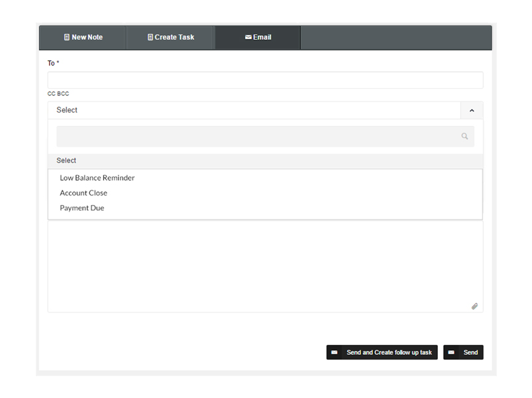532x398 pixels.
Task: Switch to the New Note tab
Action: [x=83, y=37]
